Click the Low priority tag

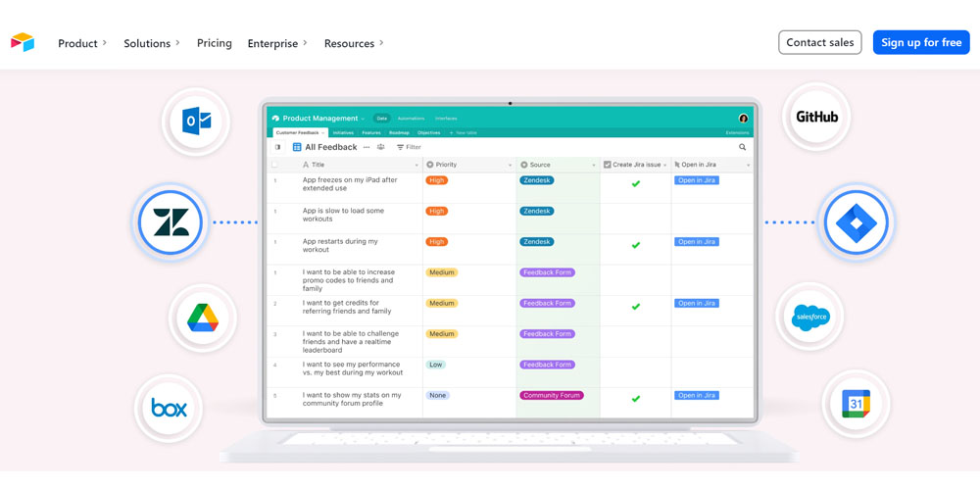[x=436, y=365]
